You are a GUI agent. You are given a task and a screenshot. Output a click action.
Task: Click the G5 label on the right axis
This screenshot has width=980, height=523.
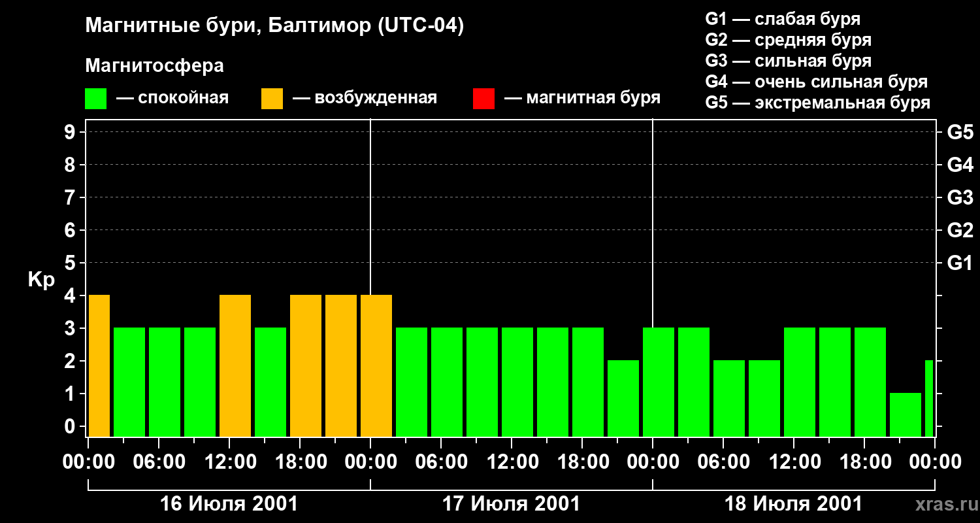click(960, 133)
